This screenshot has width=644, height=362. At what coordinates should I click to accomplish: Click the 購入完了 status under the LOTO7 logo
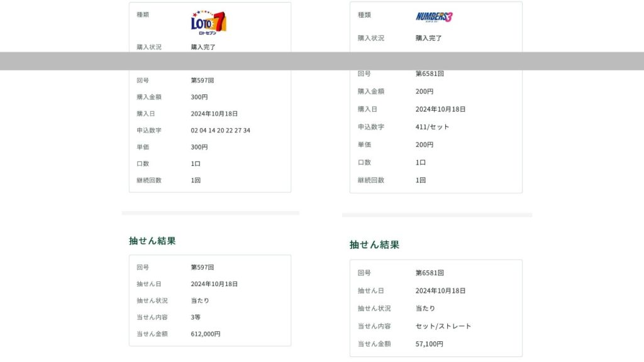tap(204, 47)
